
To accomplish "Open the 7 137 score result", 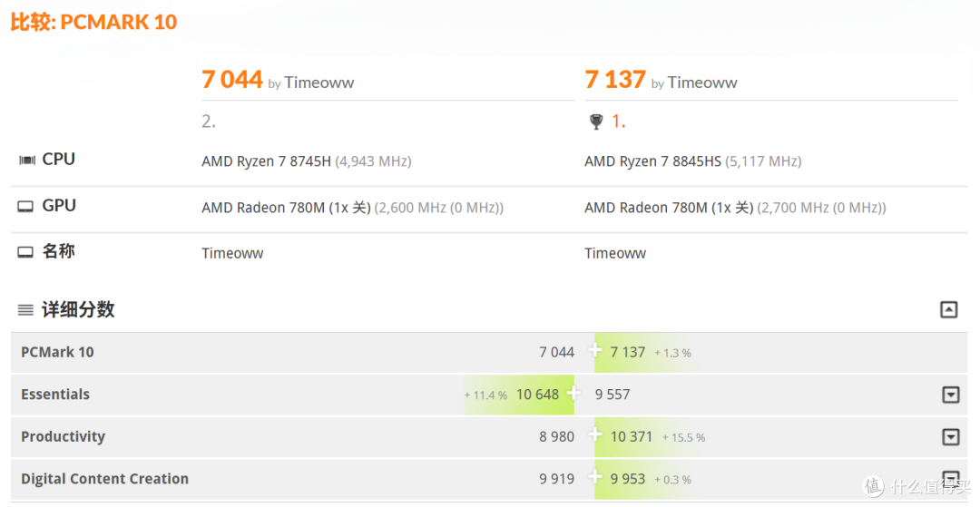I will pos(615,79).
